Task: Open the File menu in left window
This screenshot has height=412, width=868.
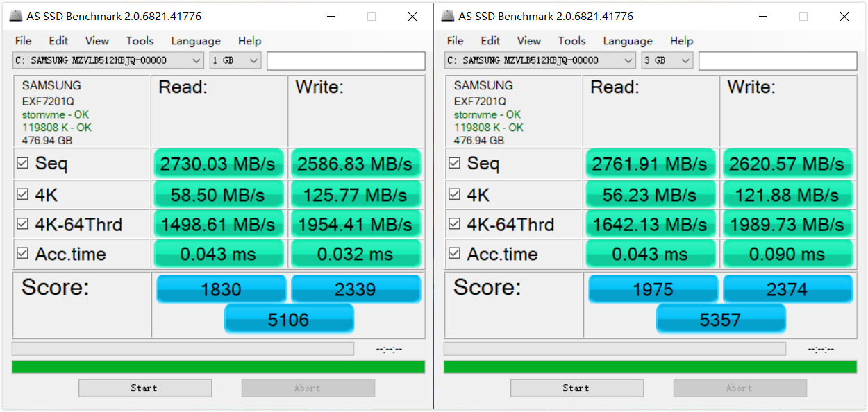Action: click(x=23, y=41)
